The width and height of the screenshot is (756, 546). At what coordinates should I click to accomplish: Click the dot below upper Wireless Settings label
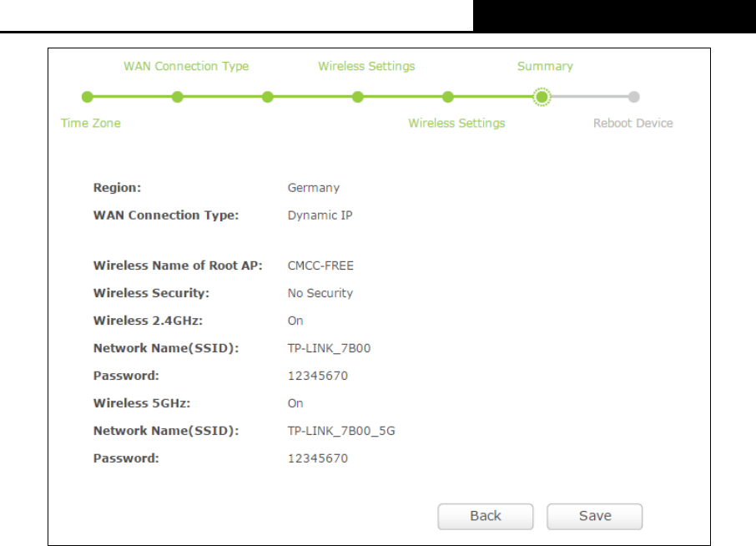point(358,97)
